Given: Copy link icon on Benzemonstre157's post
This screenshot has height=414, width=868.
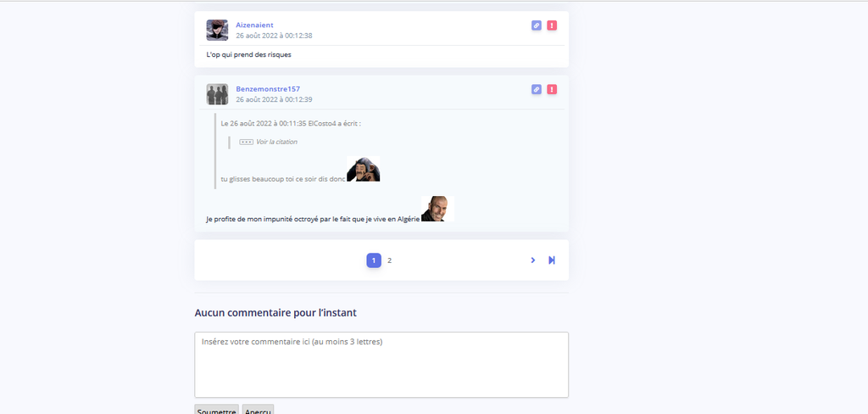Looking at the screenshot, I should pos(537,89).
